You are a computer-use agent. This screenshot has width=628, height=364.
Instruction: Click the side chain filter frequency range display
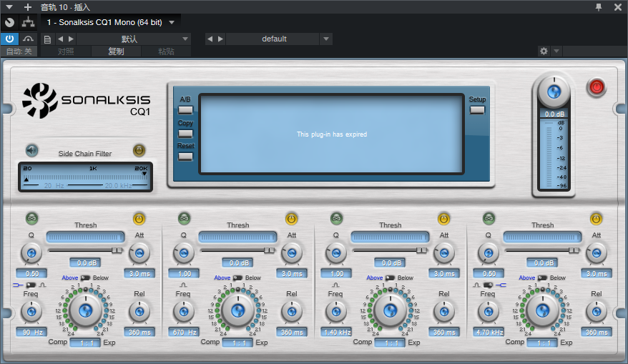click(x=85, y=177)
